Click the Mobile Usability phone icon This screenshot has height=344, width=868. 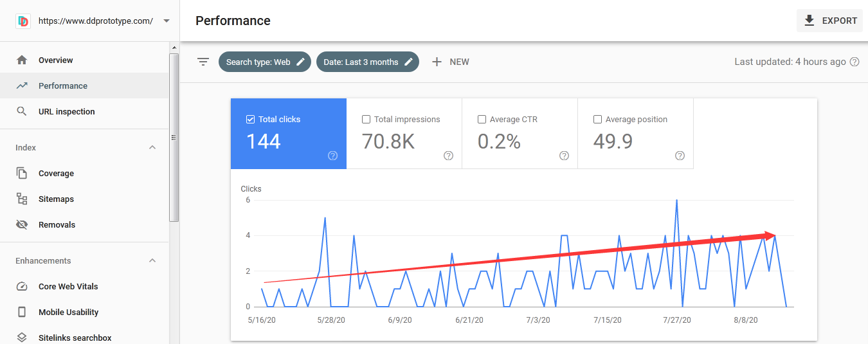click(x=22, y=312)
